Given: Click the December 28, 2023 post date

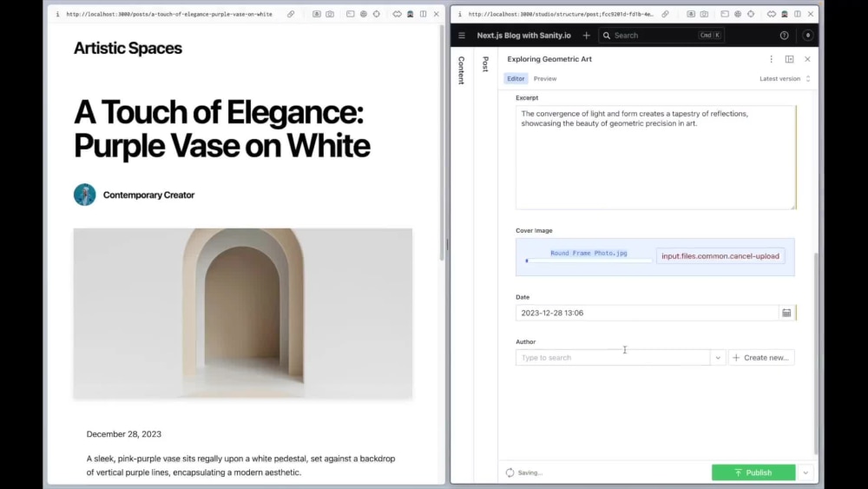Looking at the screenshot, I should (x=124, y=434).
